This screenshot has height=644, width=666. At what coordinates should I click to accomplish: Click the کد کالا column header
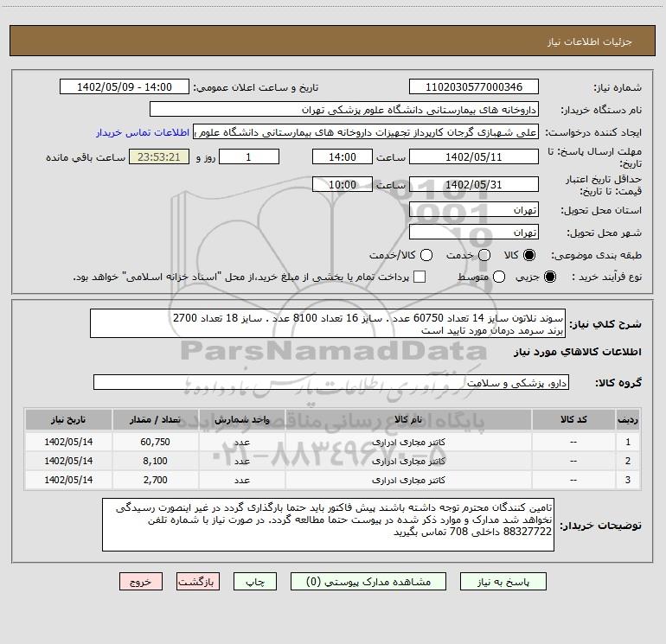(x=573, y=420)
